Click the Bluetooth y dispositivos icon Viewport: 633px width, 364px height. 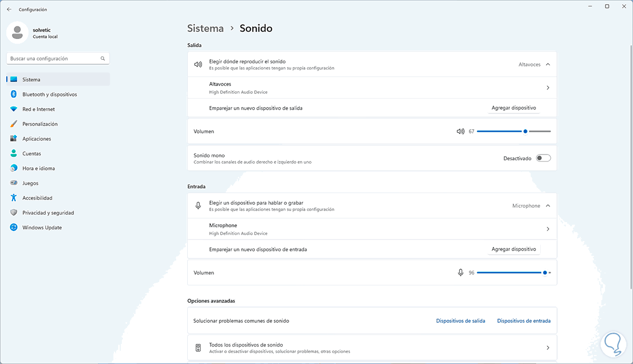[14, 94]
